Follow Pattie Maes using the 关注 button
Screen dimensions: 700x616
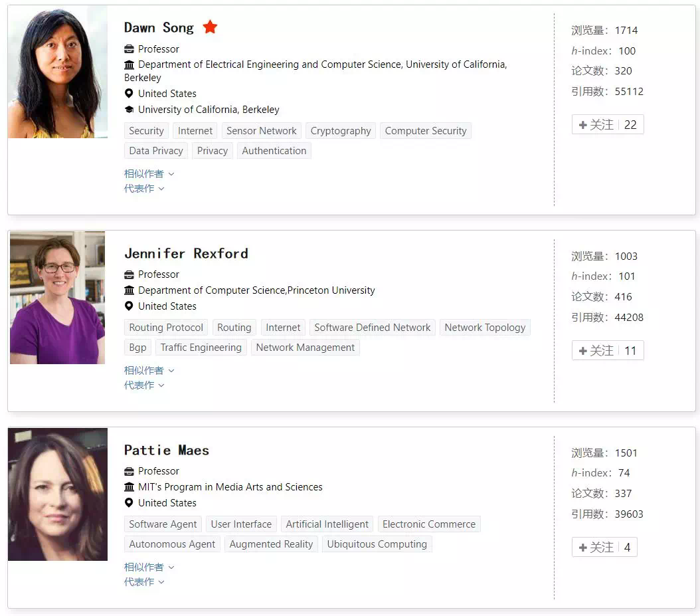coord(604,547)
